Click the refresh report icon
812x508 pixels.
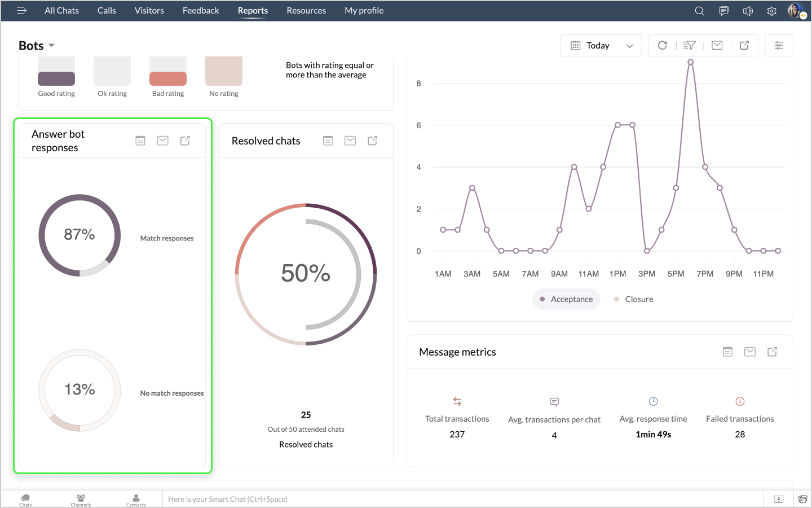(x=663, y=45)
